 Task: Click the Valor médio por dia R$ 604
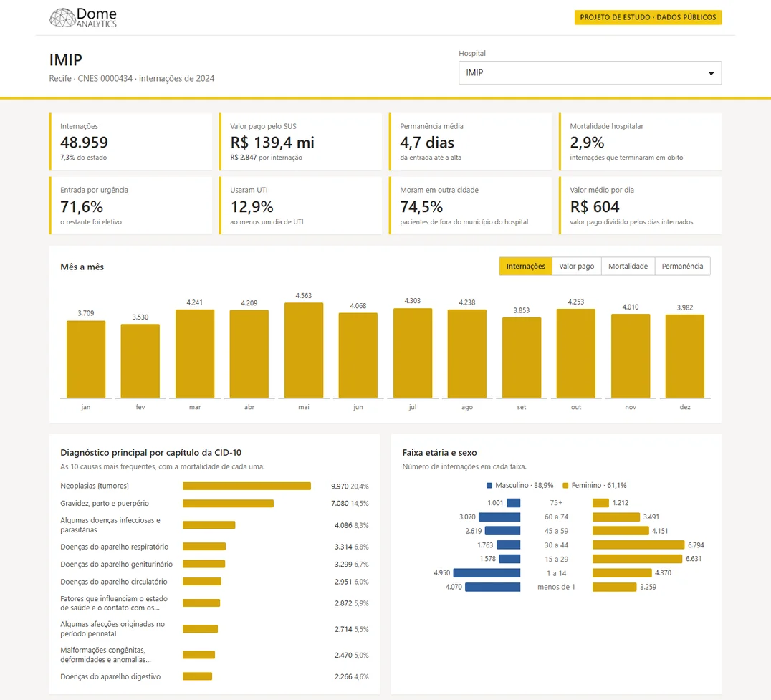[x=595, y=207]
